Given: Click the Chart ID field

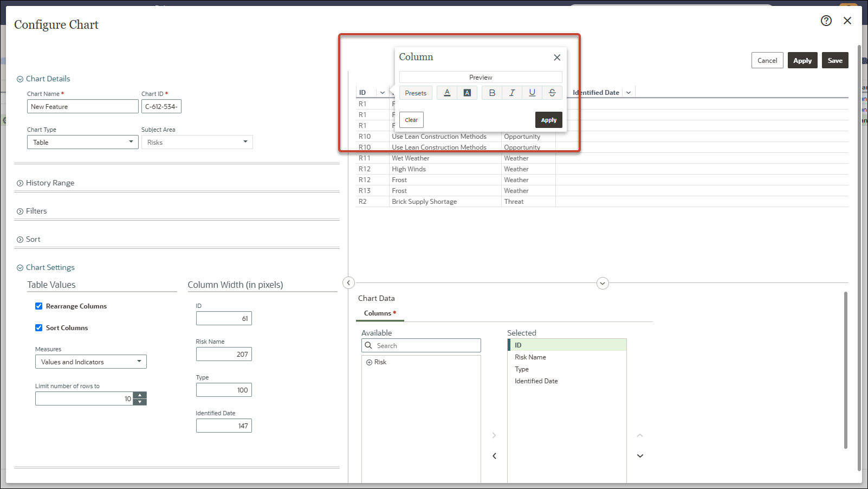Looking at the screenshot, I should [x=161, y=106].
